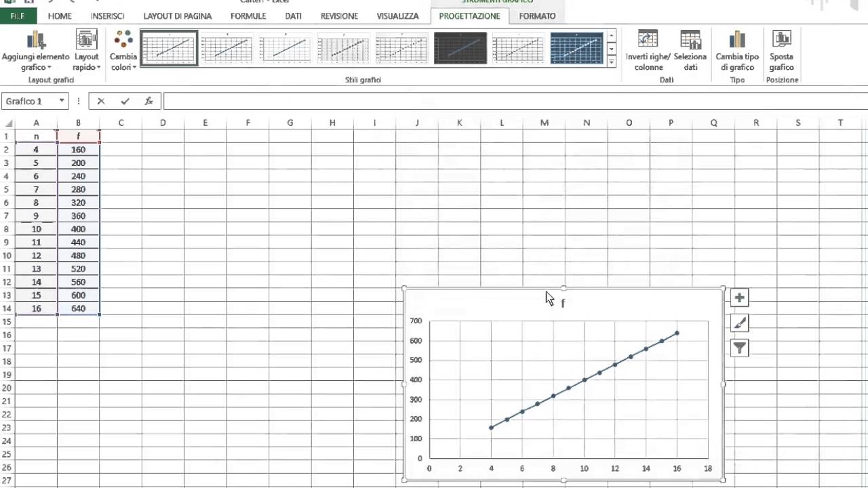Select column header F

click(248, 123)
